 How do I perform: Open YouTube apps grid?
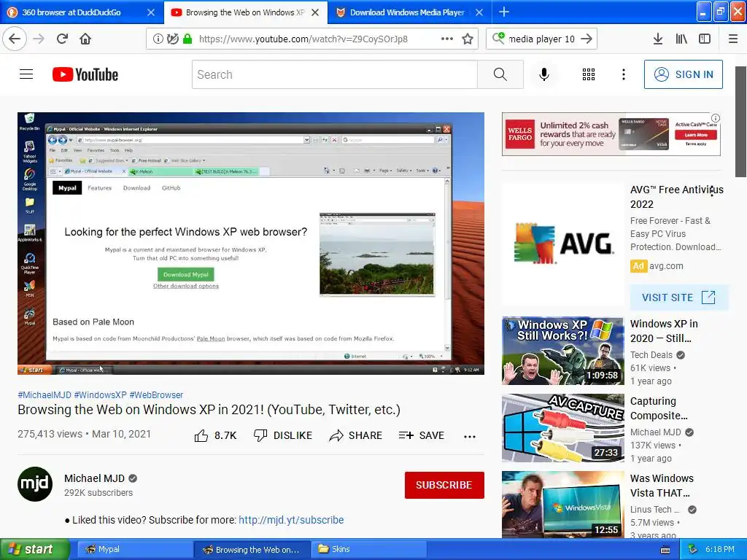click(589, 74)
